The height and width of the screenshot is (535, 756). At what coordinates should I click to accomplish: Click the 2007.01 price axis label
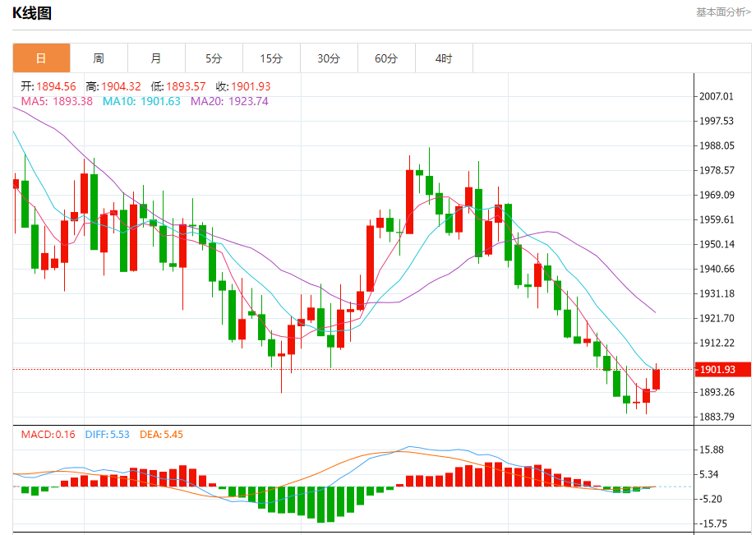[717, 96]
